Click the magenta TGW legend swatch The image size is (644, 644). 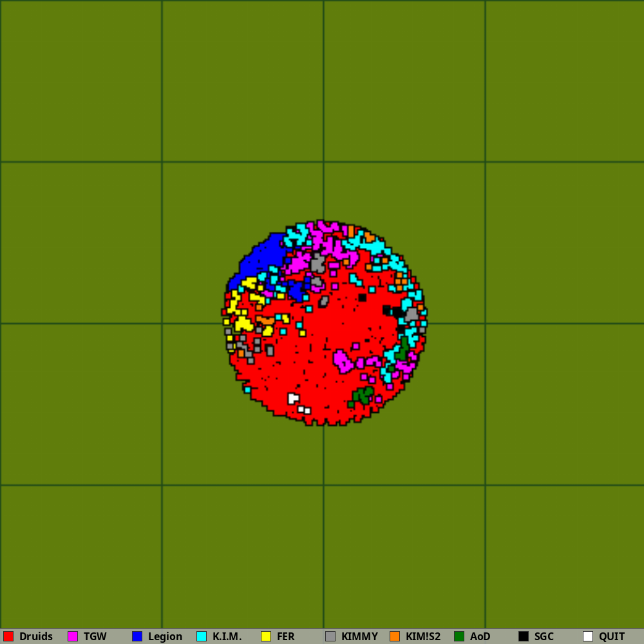tap(73, 636)
